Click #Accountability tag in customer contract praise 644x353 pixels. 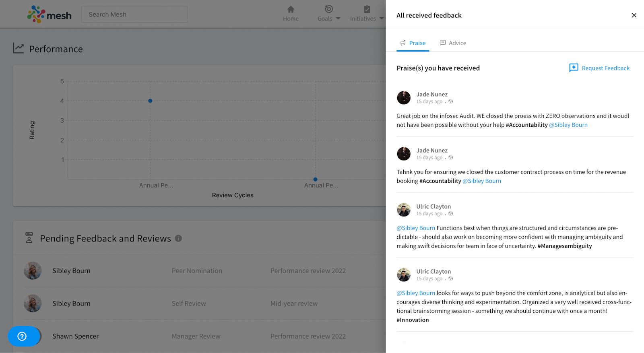point(440,181)
